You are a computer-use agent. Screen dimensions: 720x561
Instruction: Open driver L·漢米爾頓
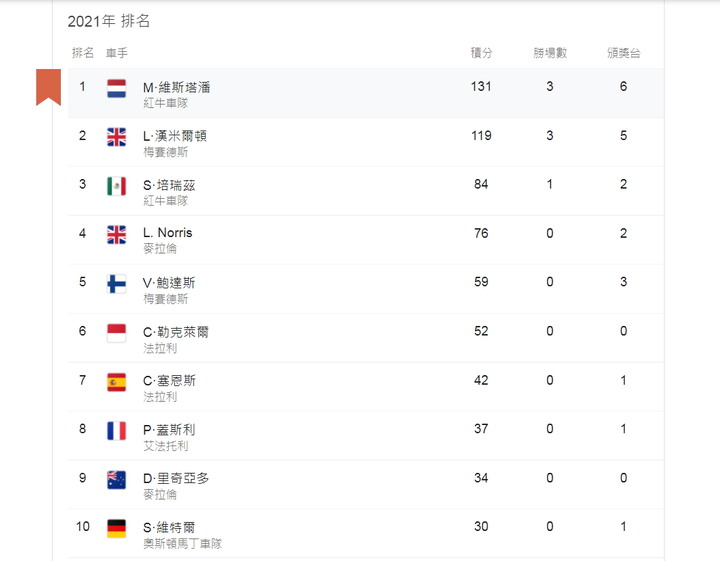[175, 136]
